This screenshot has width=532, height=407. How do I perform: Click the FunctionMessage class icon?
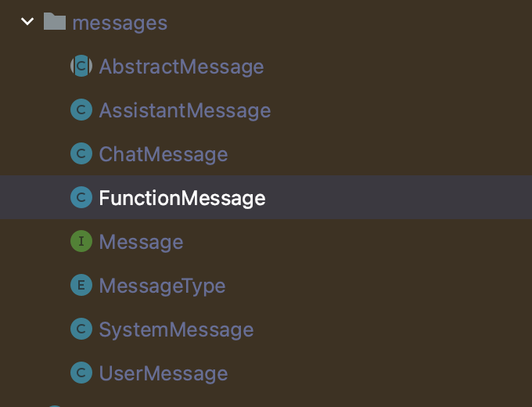click(x=81, y=198)
